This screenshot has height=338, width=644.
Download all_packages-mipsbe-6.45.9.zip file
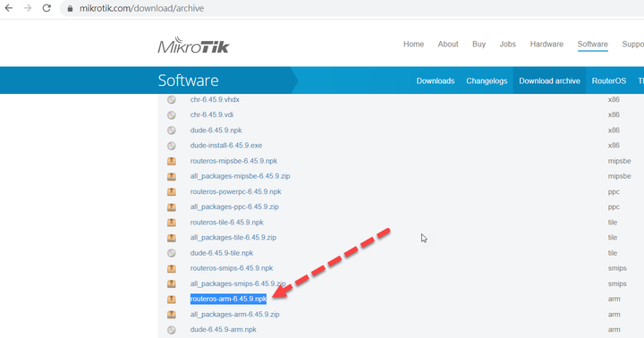[241, 176]
